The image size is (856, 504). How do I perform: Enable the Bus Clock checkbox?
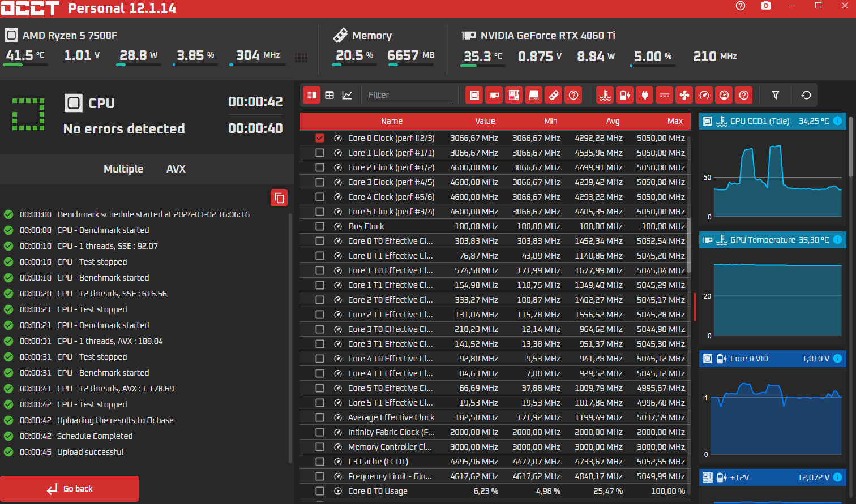click(x=320, y=226)
